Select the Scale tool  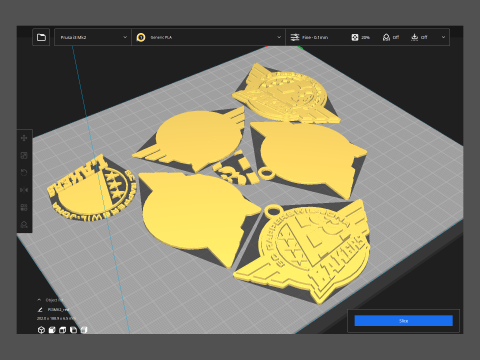(24, 155)
